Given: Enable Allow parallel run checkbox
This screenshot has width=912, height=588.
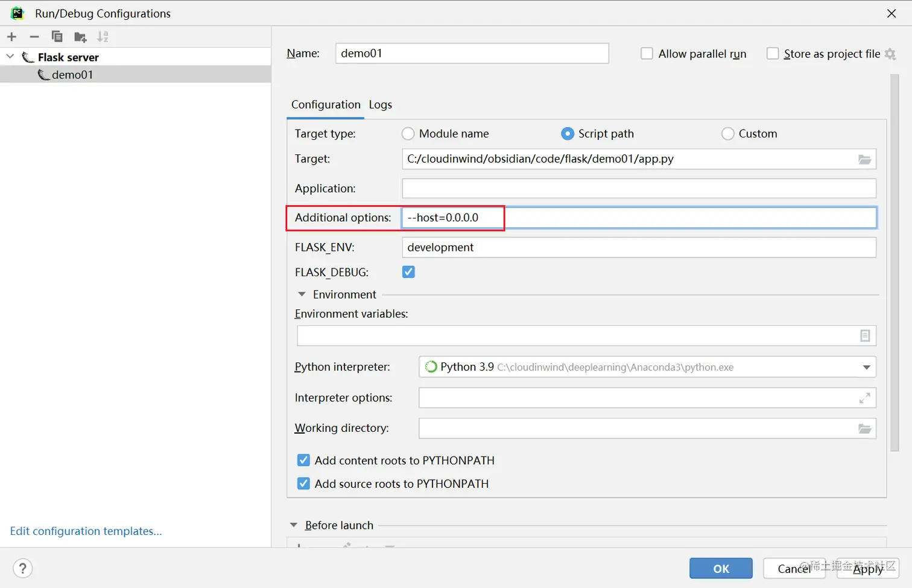Looking at the screenshot, I should pyautogui.click(x=647, y=54).
